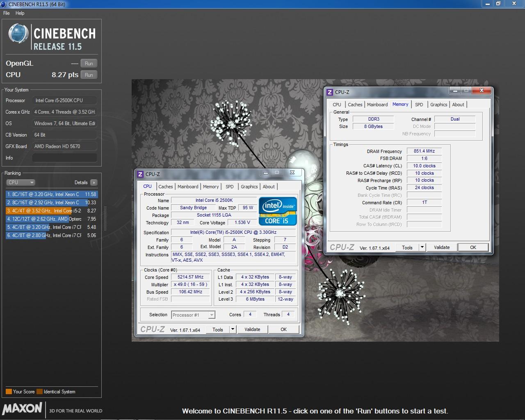The image size is (525, 420).
Task: Click the MAXON logo
Action: (x=22, y=409)
